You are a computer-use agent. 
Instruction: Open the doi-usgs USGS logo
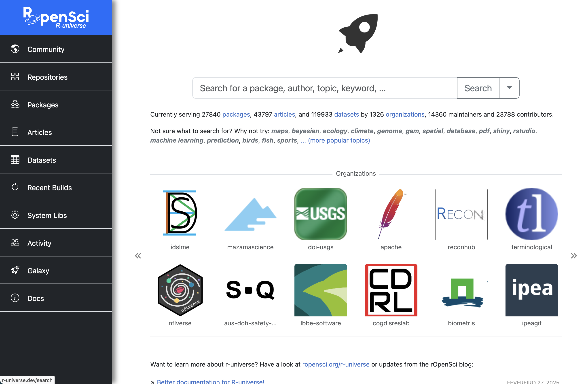pos(321,214)
